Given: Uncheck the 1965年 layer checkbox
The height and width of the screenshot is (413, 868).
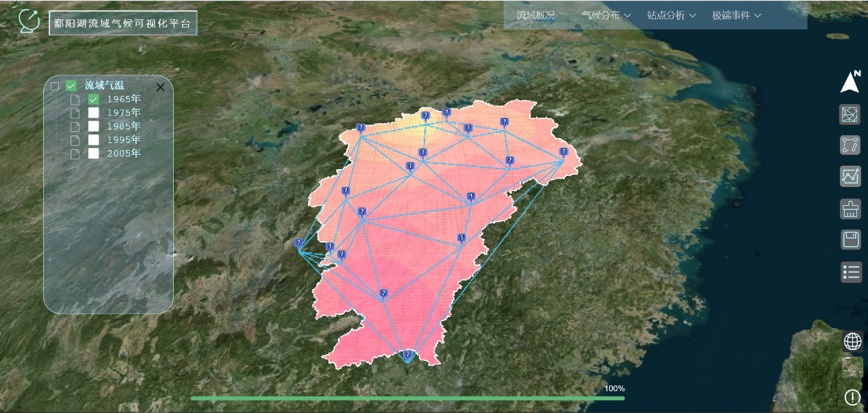Looking at the screenshot, I should point(94,99).
